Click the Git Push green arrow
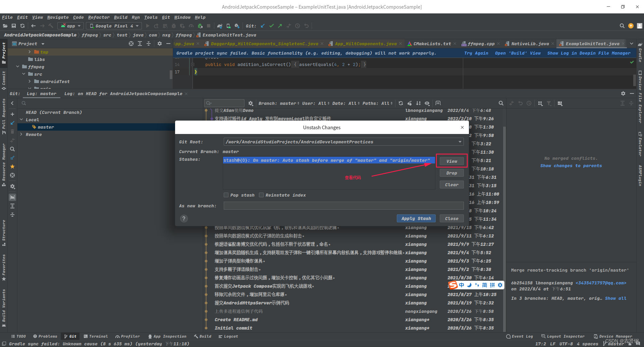The image size is (644, 347). click(280, 26)
